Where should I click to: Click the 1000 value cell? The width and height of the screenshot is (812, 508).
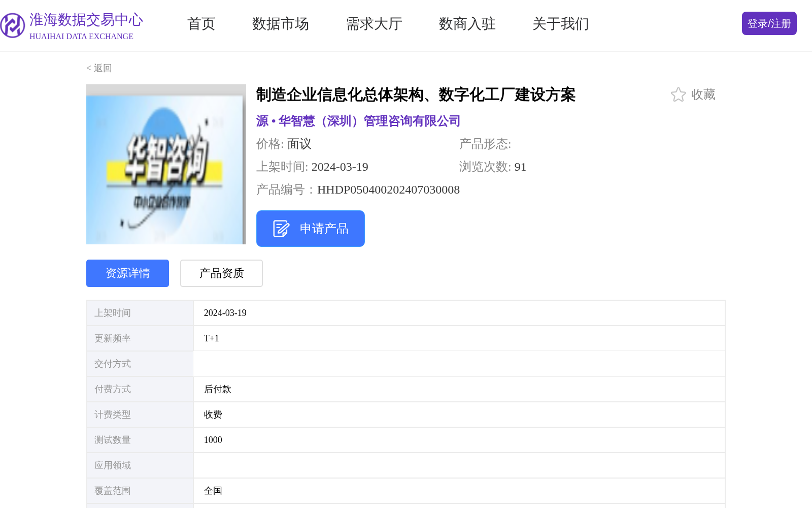pyautogui.click(x=459, y=440)
